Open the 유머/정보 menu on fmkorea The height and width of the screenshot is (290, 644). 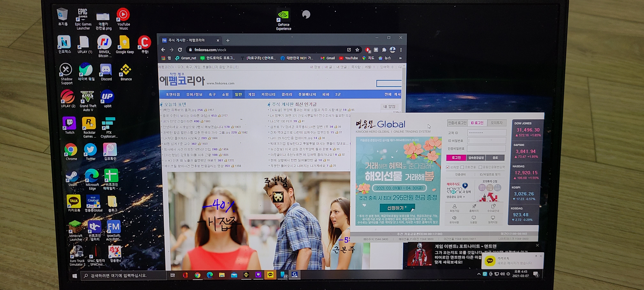[194, 95]
